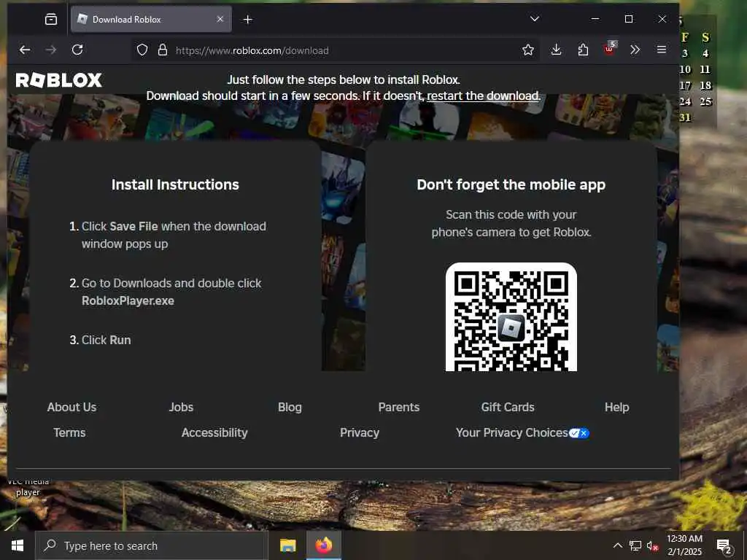Expand the list all tabs chevron

point(535,19)
